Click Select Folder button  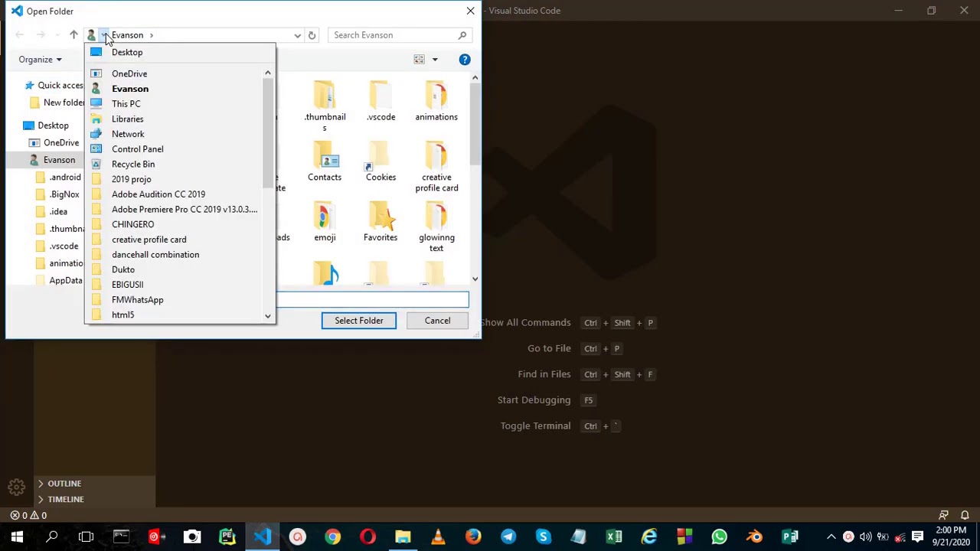(358, 321)
